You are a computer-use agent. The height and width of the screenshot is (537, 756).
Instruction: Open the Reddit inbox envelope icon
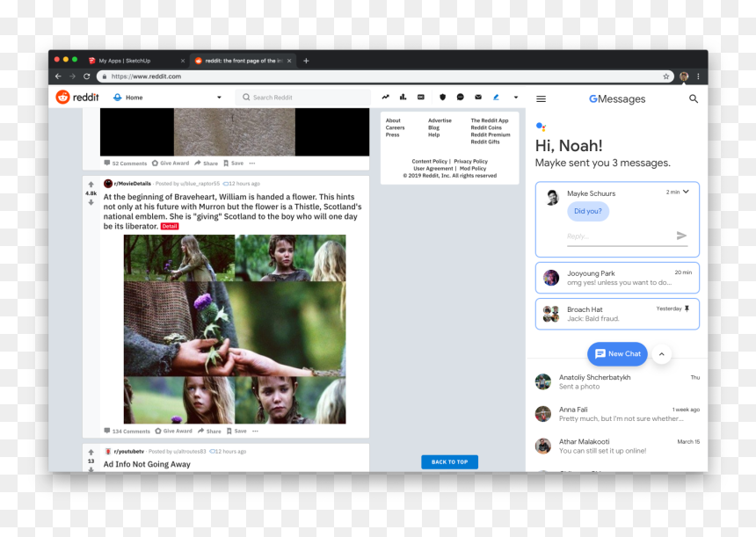point(478,97)
